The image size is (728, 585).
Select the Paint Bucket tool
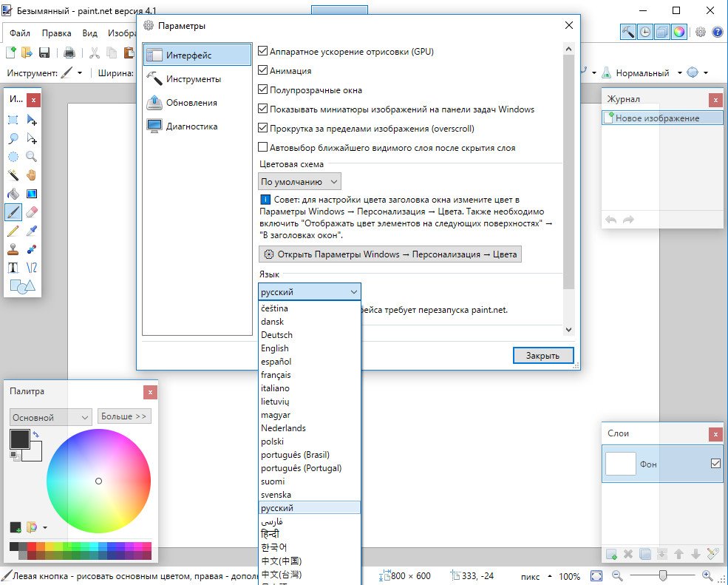(13, 194)
